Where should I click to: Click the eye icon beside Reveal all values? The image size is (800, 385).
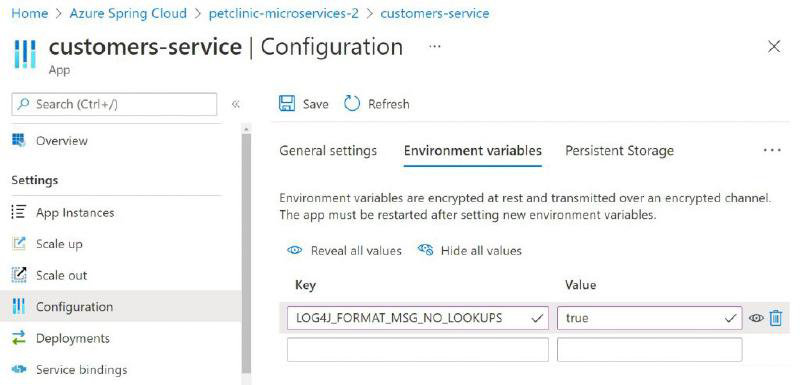294,250
